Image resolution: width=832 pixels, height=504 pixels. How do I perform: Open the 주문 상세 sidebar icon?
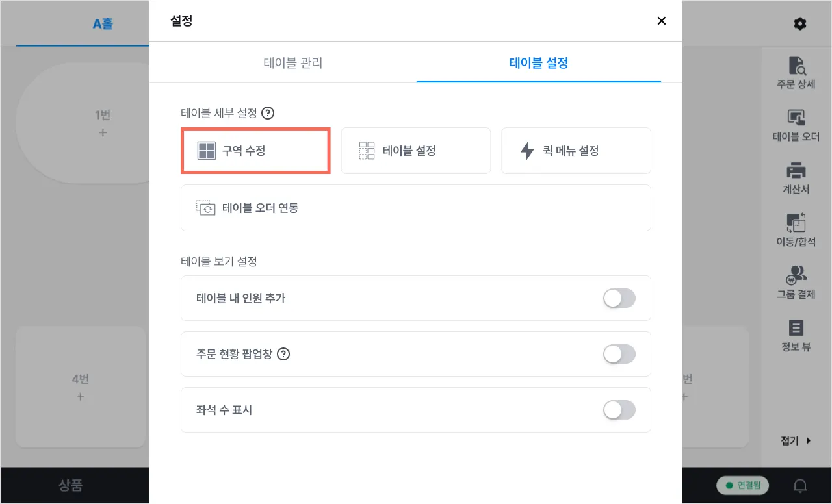pos(796,67)
